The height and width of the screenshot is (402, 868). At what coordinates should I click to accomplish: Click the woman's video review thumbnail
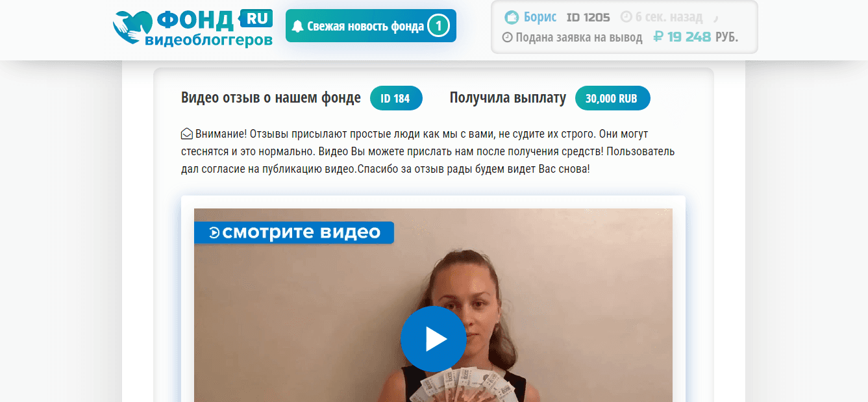point(433,305)
